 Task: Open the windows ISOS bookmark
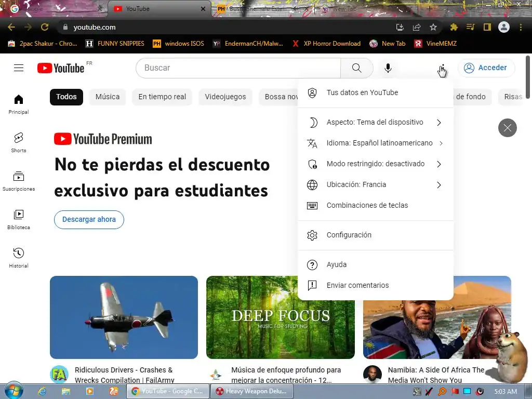[179, 44]
